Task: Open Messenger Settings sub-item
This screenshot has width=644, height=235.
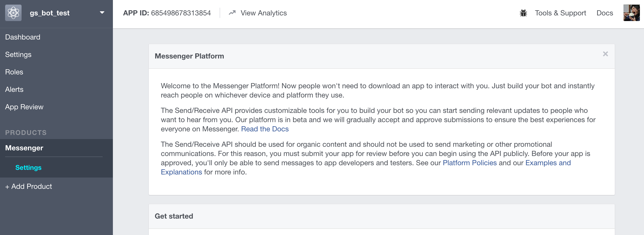Action: tap(28, 168)
